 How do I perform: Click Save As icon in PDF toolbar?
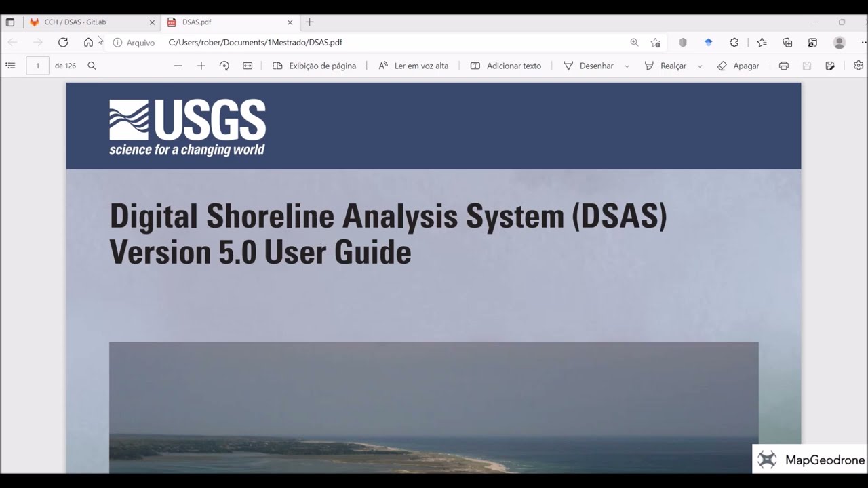point(830,66)
